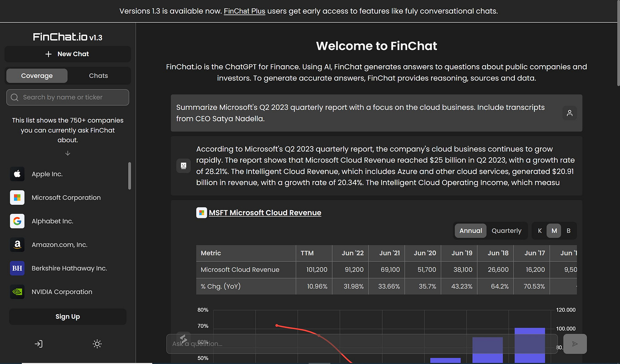Click the Amazon logo icon

(x=17, y=244)
